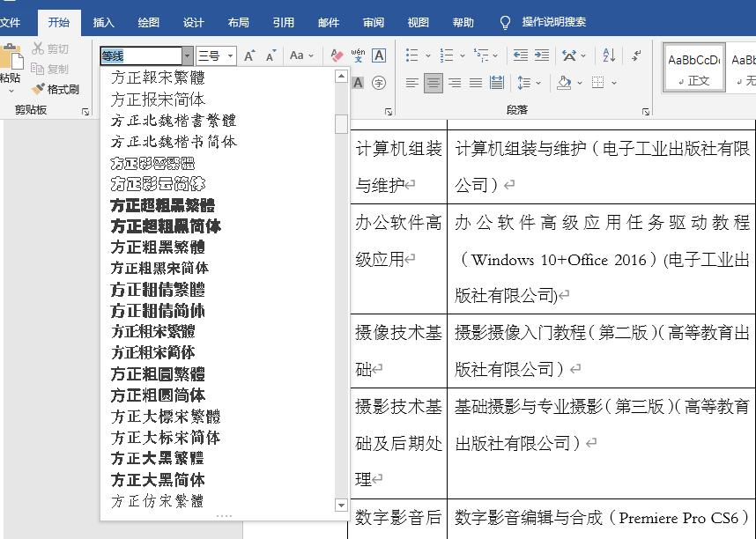Screen dimensions: 756x539
Task: Click the Paste button
Action: pyautogui.click(x=11, y=70)
